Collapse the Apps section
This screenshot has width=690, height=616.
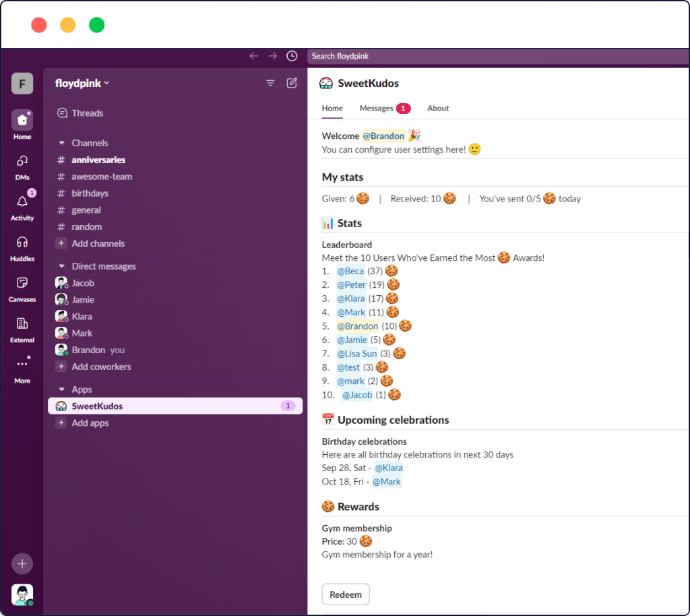63,389
